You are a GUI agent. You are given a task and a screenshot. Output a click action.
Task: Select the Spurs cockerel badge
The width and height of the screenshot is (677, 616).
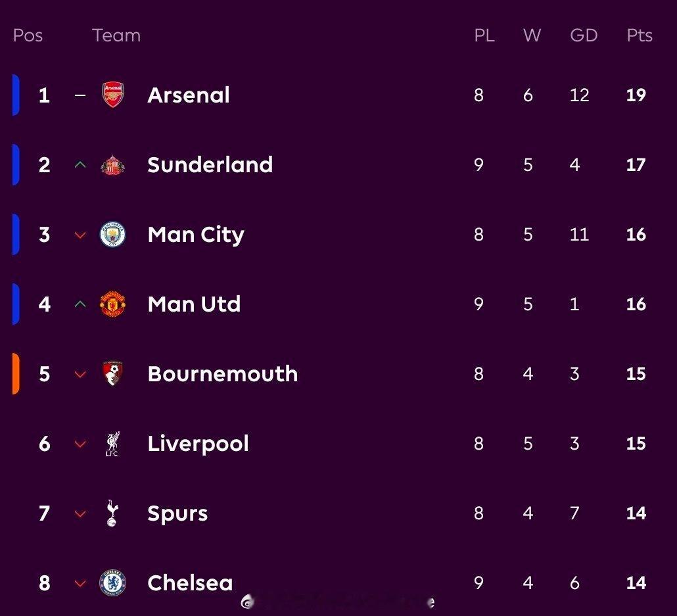112,513
